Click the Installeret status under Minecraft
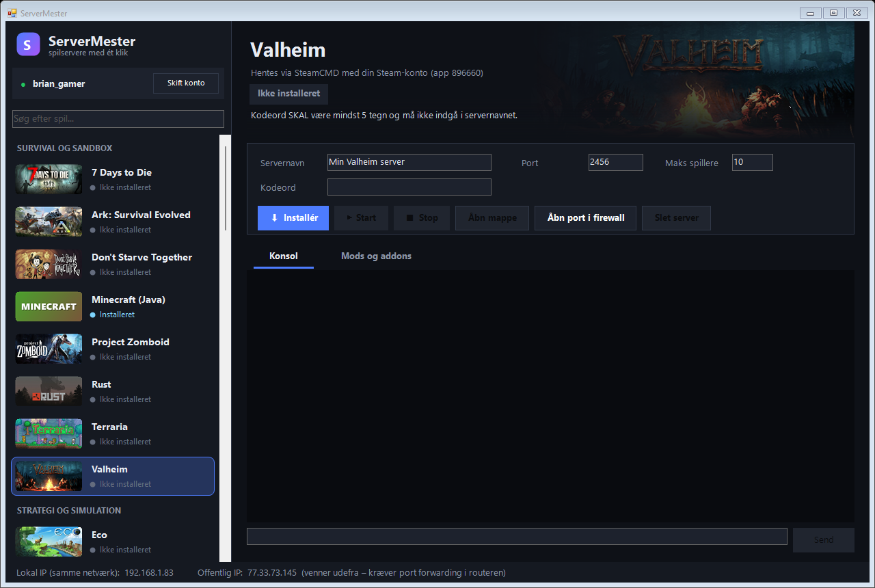The image size is (875, 588). 117,315
